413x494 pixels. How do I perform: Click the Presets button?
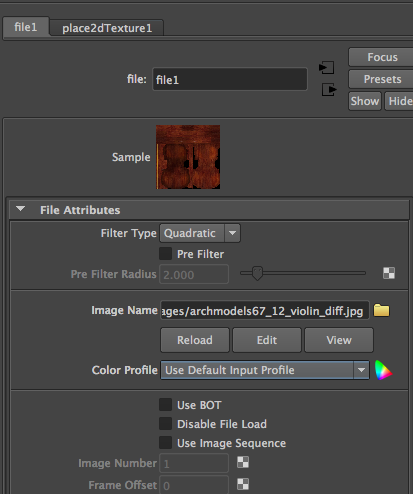coord(382,79)
